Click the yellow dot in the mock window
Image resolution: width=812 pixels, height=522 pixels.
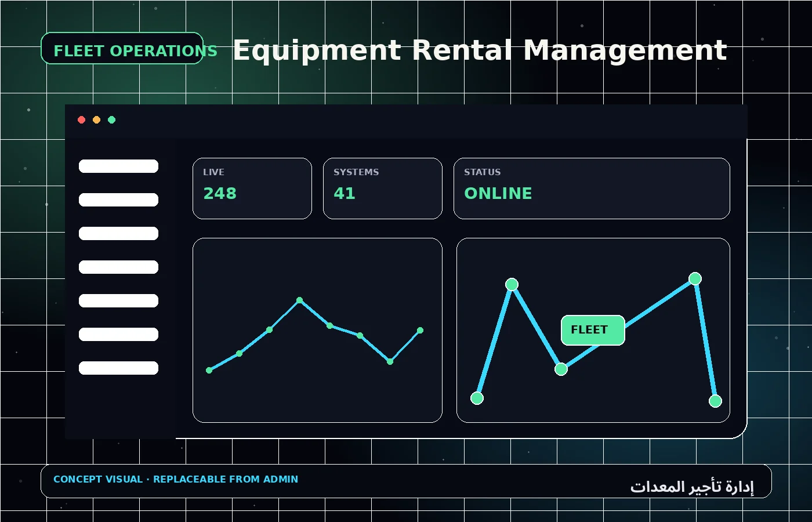pos(97,120)
